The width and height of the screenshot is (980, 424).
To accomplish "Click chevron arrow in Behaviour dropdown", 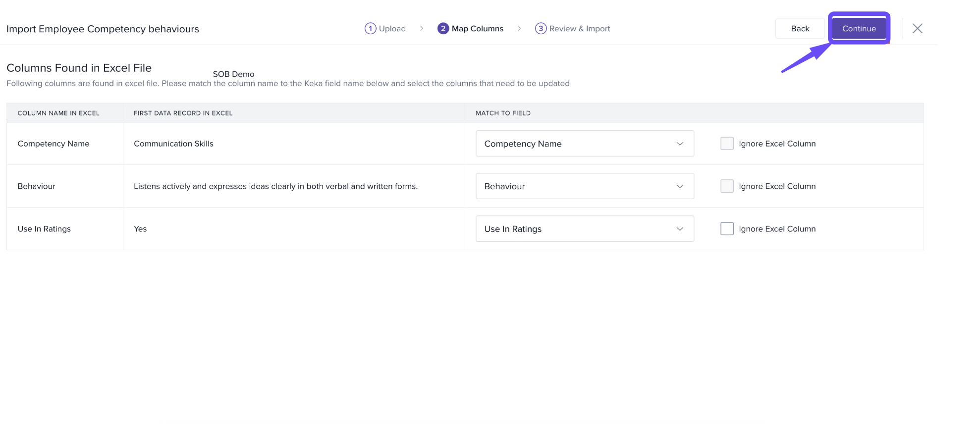I will coord(680,186).
